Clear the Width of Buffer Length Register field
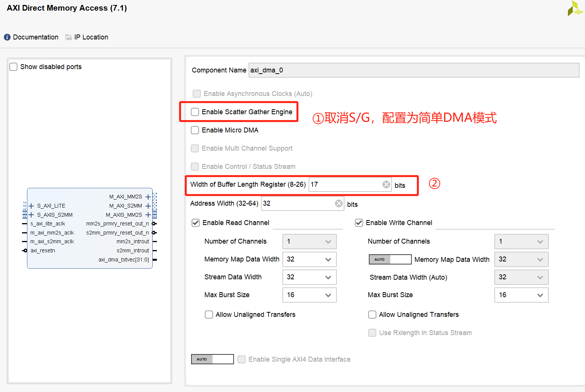This screenshot has width=585, height=392. pos(386,184)
